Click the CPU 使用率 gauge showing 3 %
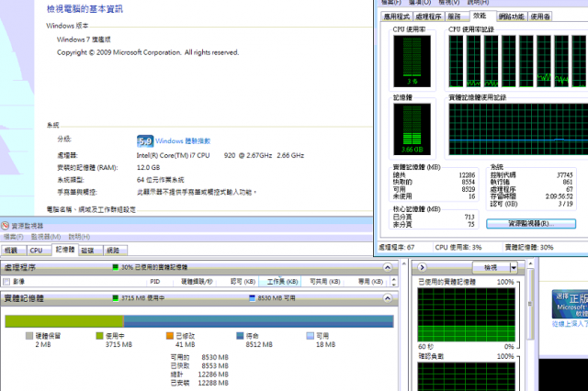Viewport: 588px width, 391px height. [412, 61]
